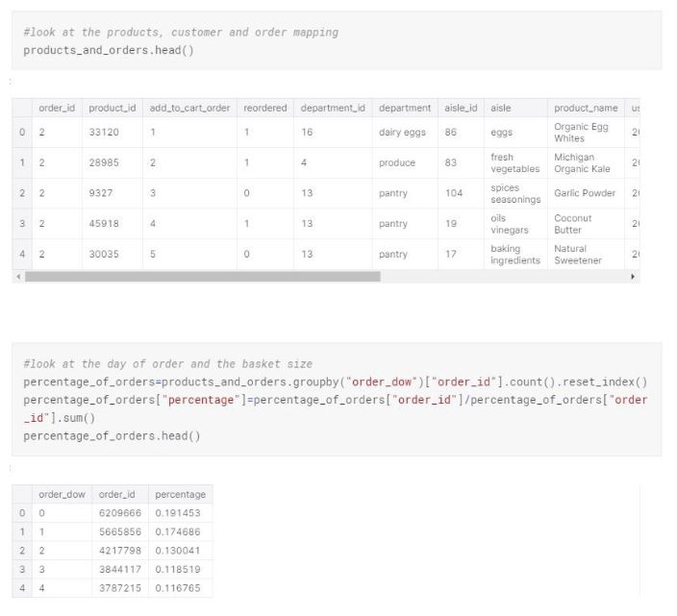Select the product_name column header

[586, 108]
